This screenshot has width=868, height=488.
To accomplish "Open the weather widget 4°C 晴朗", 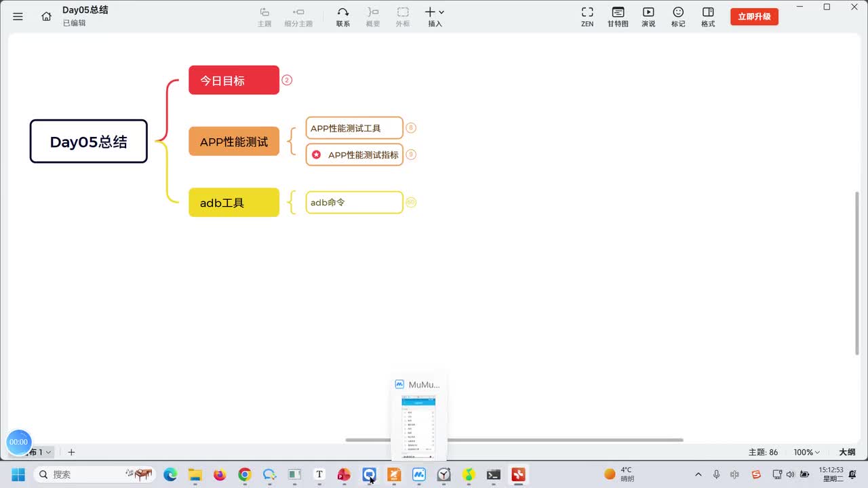I will point(618,474).
